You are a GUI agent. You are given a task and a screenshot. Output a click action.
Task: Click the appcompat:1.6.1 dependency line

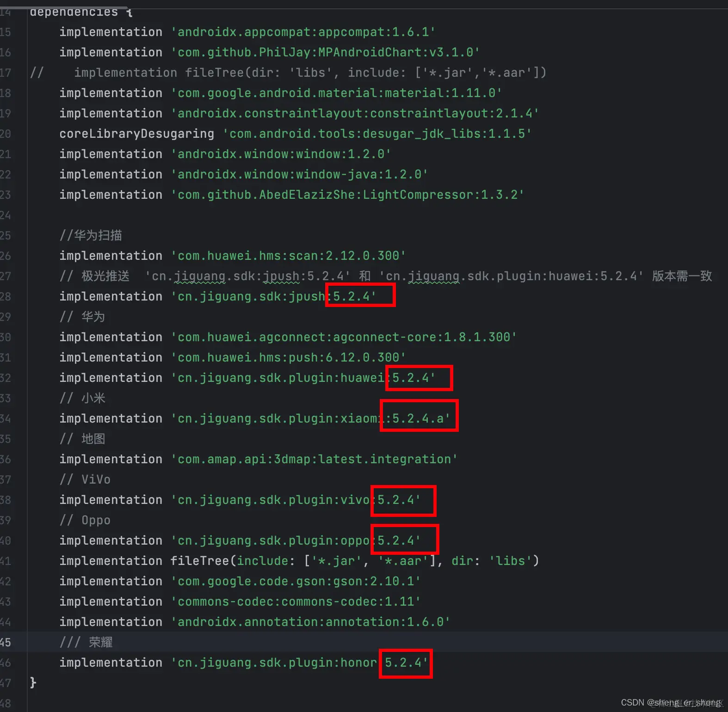point(247,32)
